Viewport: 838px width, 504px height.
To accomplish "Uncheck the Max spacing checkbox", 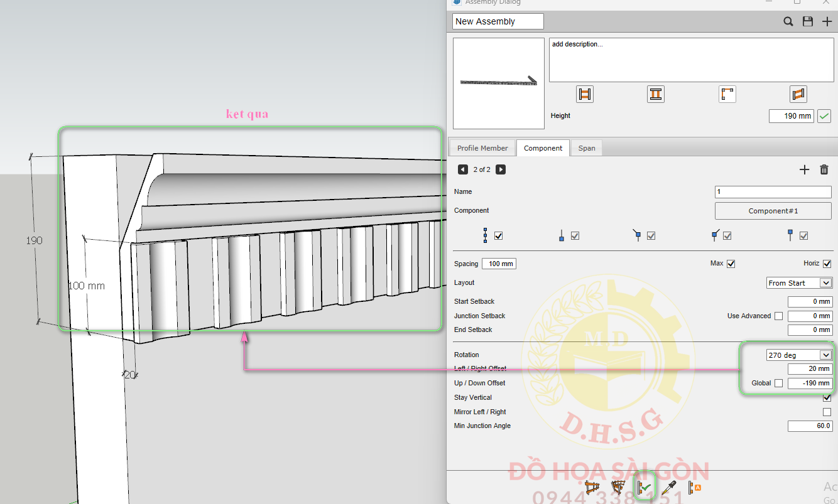I will (731, 264).
